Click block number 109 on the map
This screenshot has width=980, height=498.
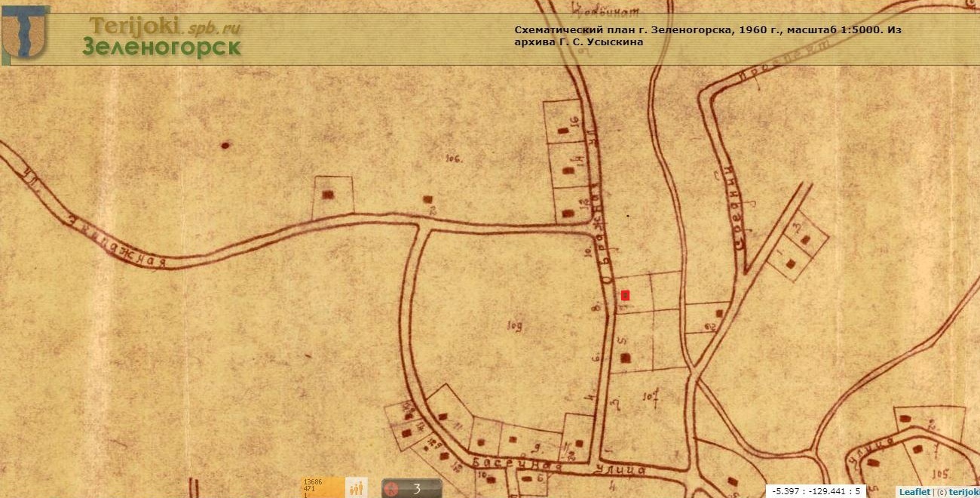pos(516,326)
